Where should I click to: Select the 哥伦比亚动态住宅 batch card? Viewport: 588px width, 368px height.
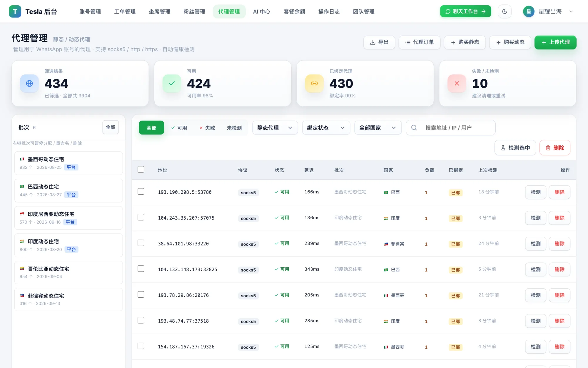click(69, 272)
